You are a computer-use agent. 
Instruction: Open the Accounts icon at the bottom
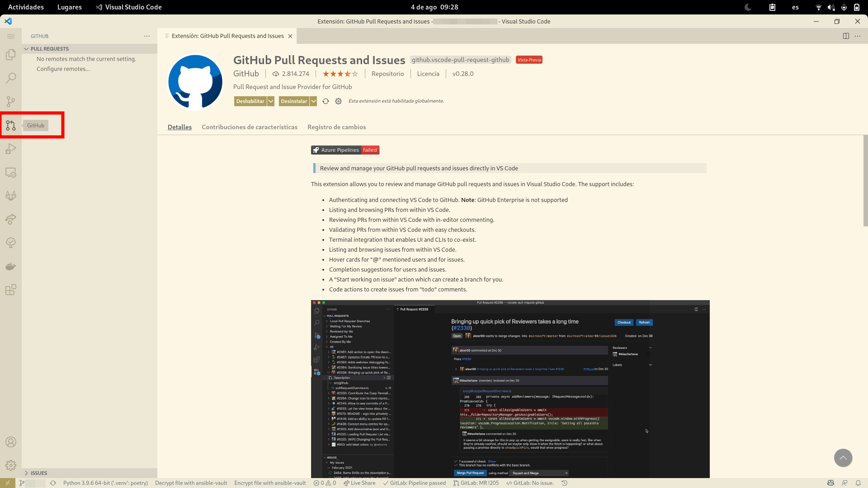point(11,441)
